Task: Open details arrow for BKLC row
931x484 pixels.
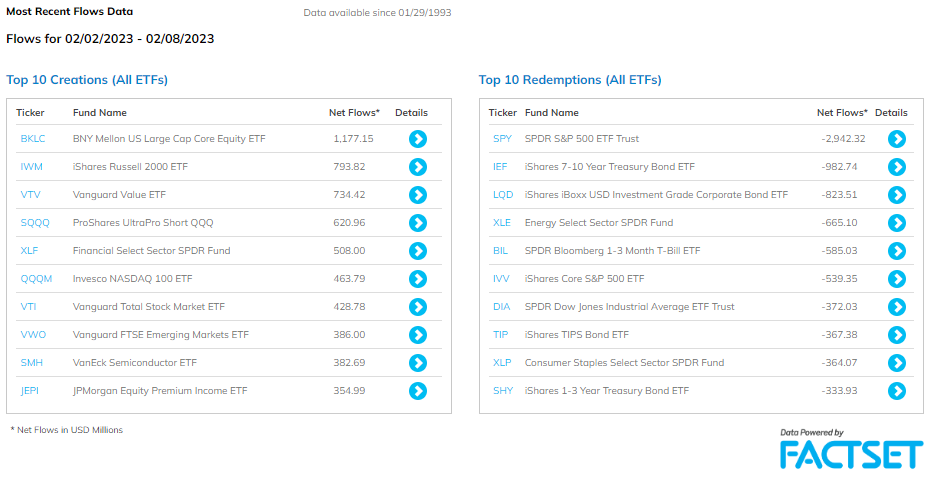Action: pyautogui.click(x=418, y=139)
